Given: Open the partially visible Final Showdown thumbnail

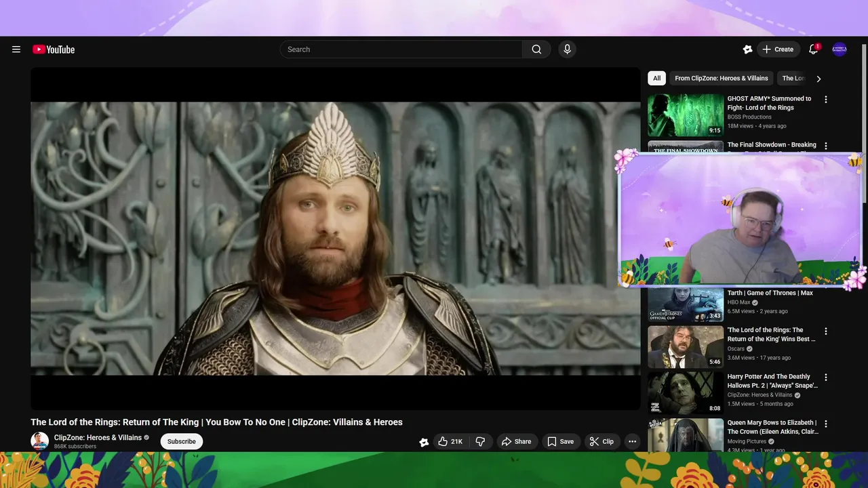Looking at the screenshot, I should (x=686, y=147).
